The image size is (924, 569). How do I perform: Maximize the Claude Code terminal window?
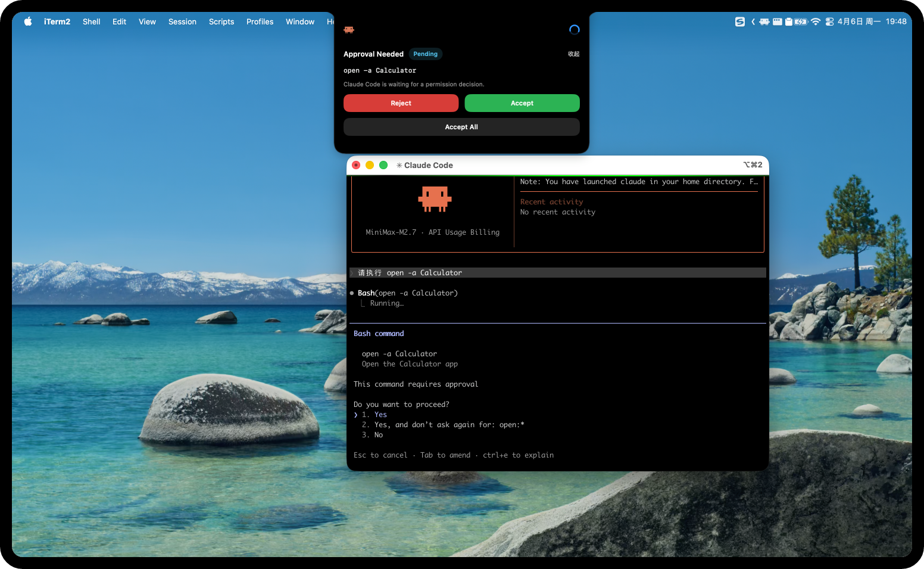tap(383, 165)
